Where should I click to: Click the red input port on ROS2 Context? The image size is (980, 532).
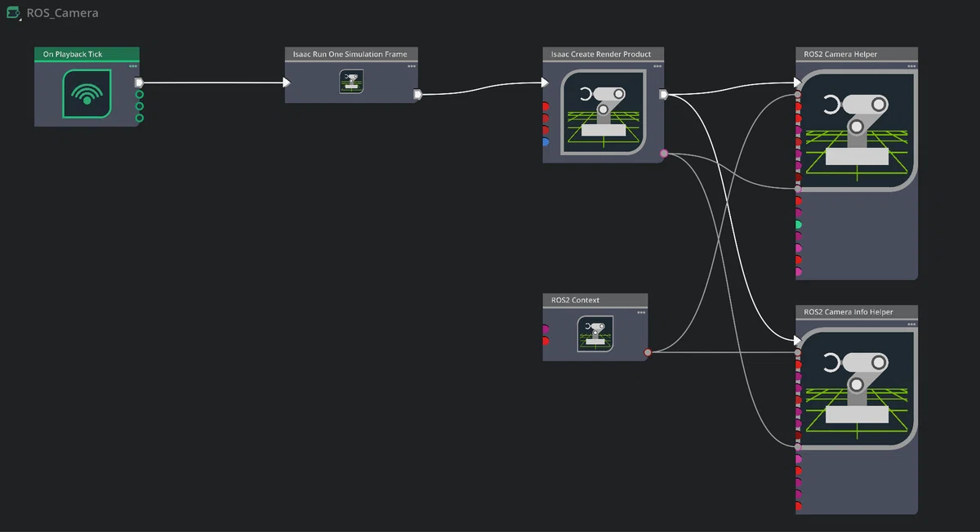pos(546,341)
